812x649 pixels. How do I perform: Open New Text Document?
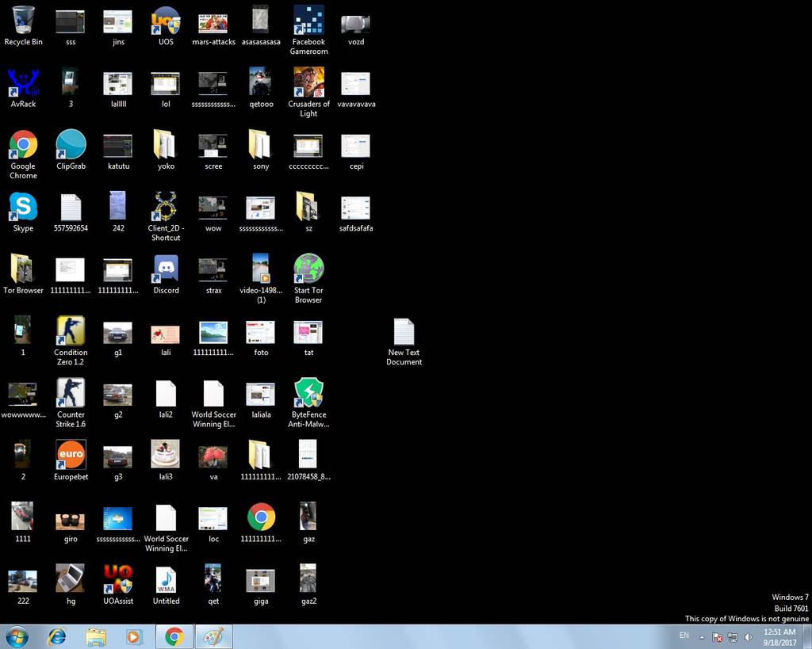coord(404,330)
